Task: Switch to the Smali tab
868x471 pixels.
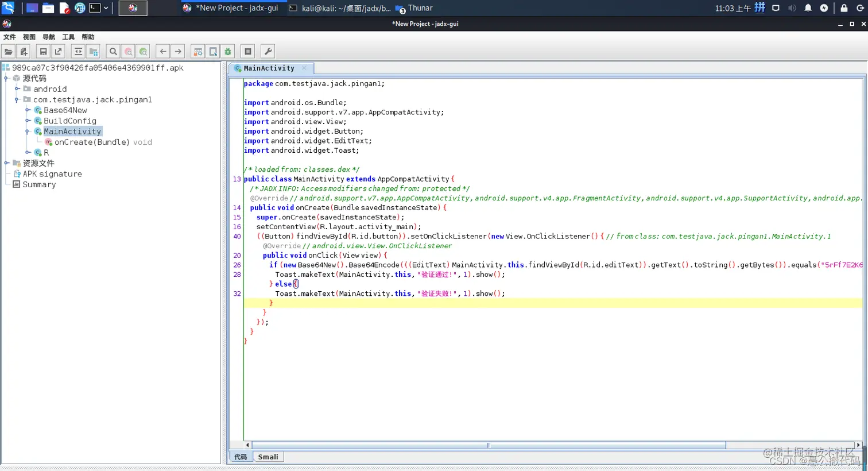Action: pos(268,457)
